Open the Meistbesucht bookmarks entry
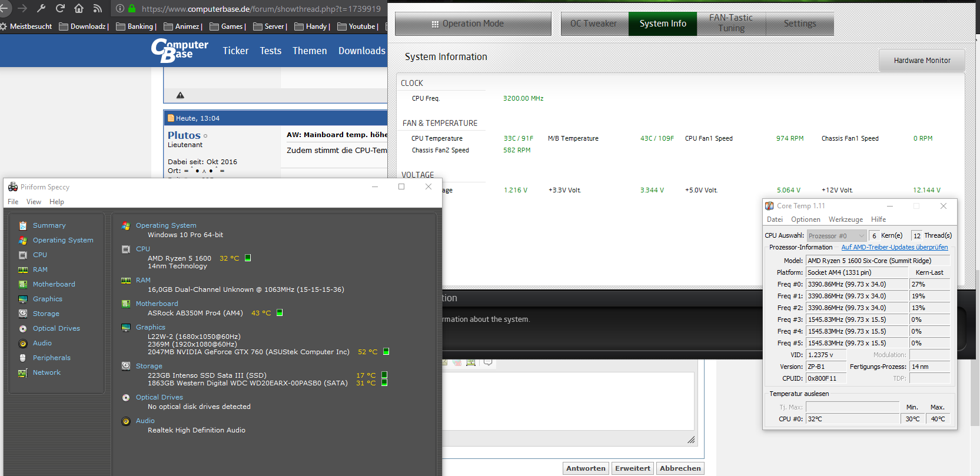The width and height of the screenshot is (980, 476). pos(26,26)
